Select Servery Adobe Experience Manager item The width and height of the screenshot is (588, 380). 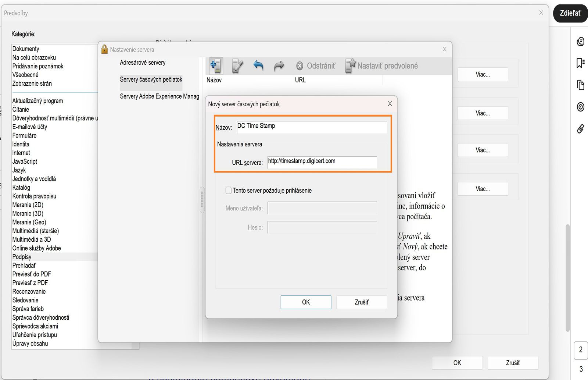pos(159,96)
